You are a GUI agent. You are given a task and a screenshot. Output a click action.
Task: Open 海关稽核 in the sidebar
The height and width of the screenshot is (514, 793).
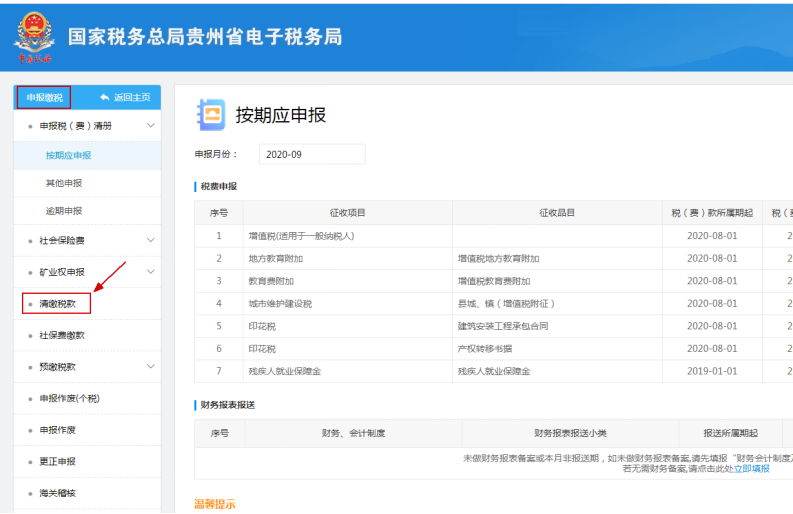(x=57, y=493)
